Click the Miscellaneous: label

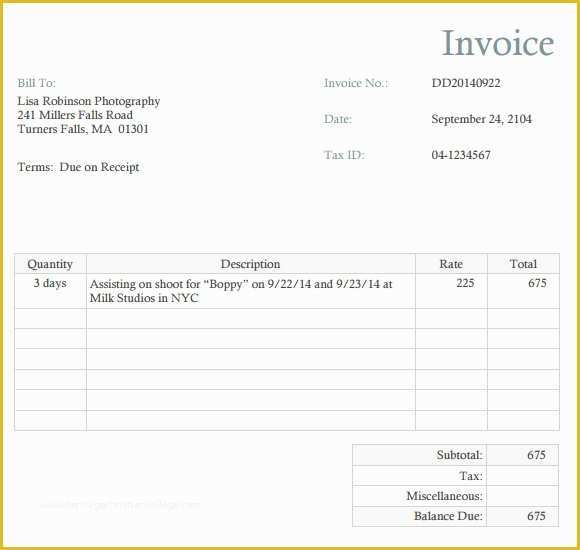444,496
